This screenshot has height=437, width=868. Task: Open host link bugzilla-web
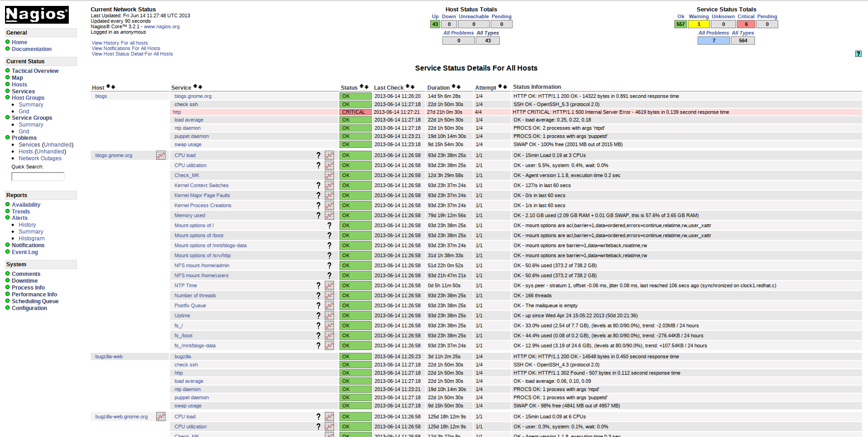[x=109, y=356]
